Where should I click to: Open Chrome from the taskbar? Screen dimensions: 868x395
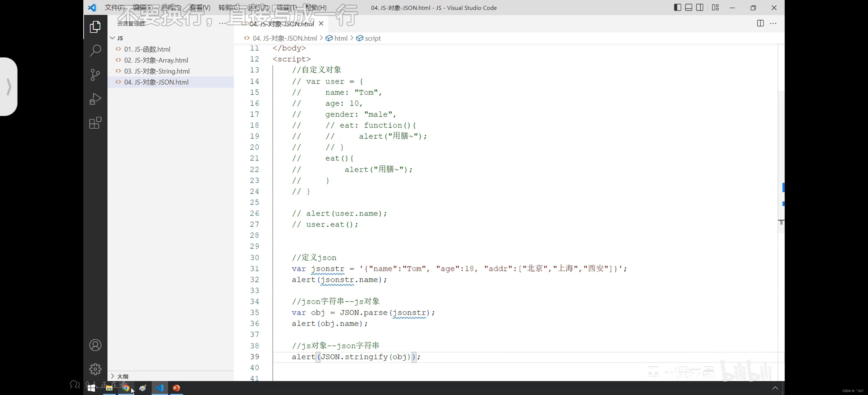point(126,388)
